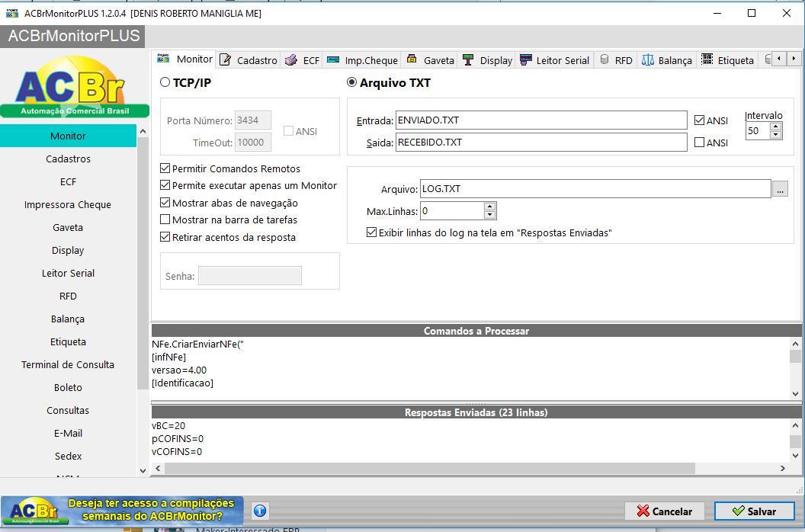This screenshot has height=532, width=805.
Task: Decrease the Intervalo value with down arrow
Action: pos(776,135)
